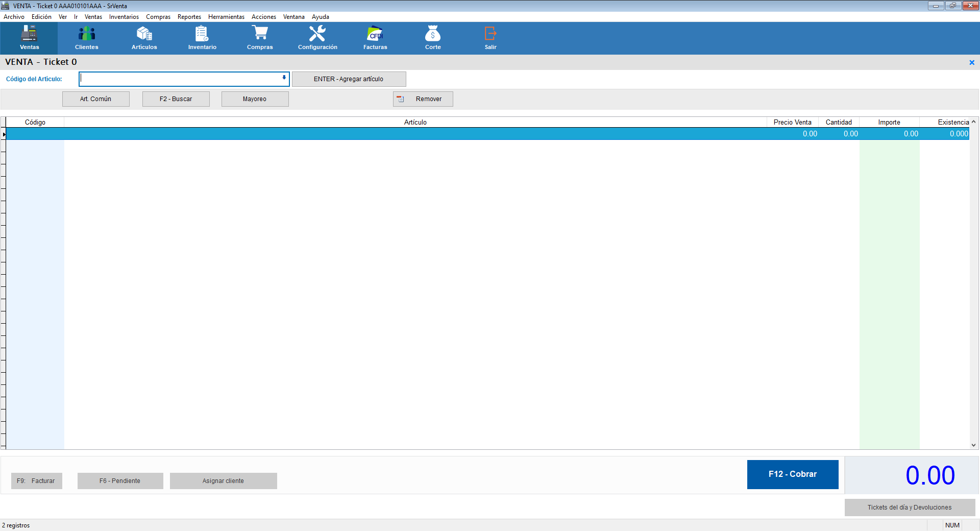Open the Compras menu in menu bar
The image size is (980, 531).
158,17
